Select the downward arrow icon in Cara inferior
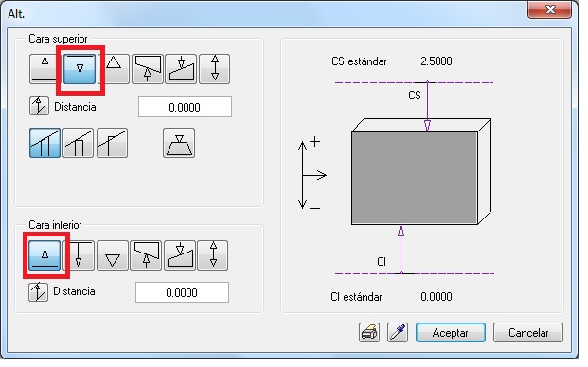 pyautogui.click(x=79, y=255)
